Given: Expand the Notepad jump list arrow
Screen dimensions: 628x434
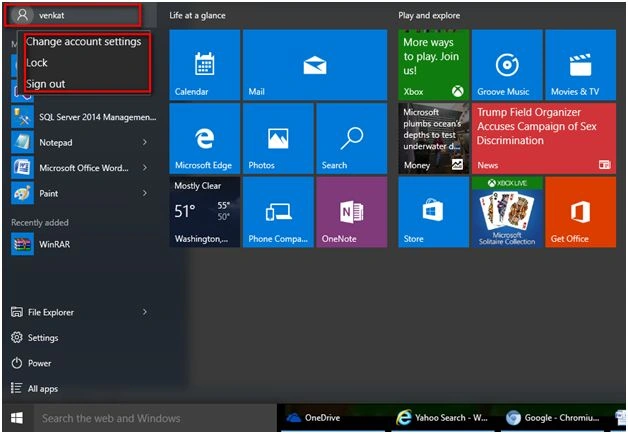Looking at the screenshot, I should 145,142.
